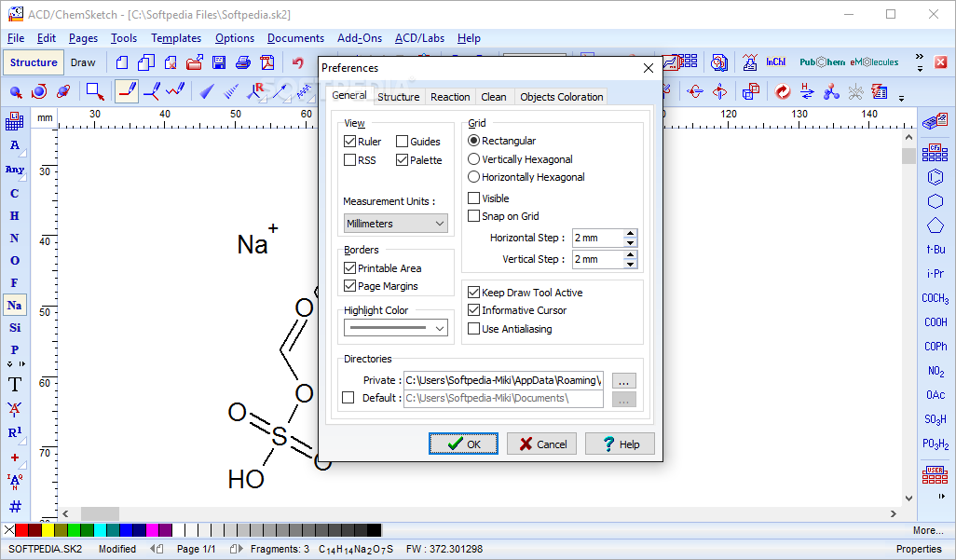Screen dimensions: 956x560
Task: Select the Silicon atom Si
Action: [15, 328]
